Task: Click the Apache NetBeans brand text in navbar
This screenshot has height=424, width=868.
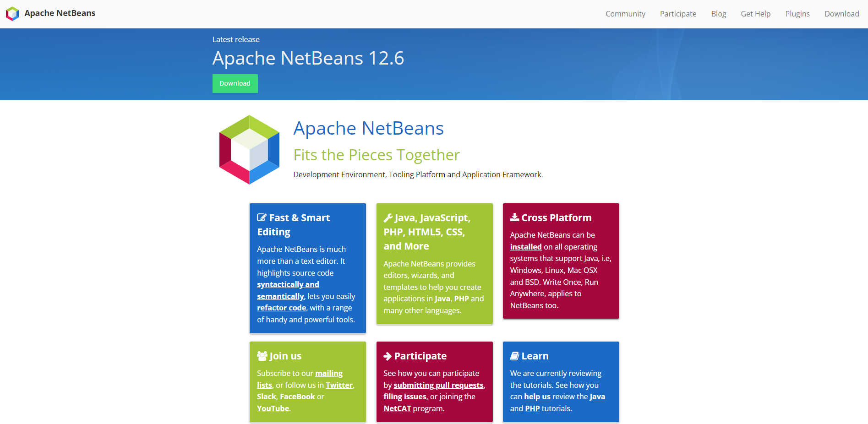Action: pos(60,13)
